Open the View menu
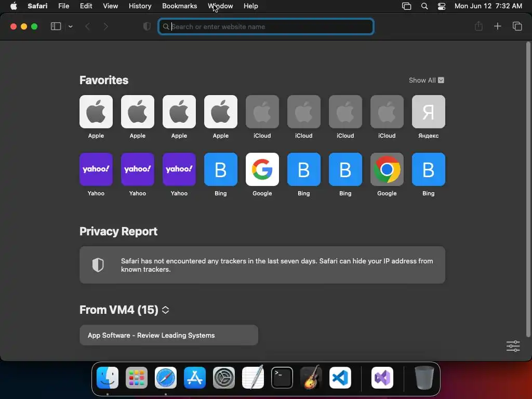Screen dimensions: 532x399 coord(110,6)
